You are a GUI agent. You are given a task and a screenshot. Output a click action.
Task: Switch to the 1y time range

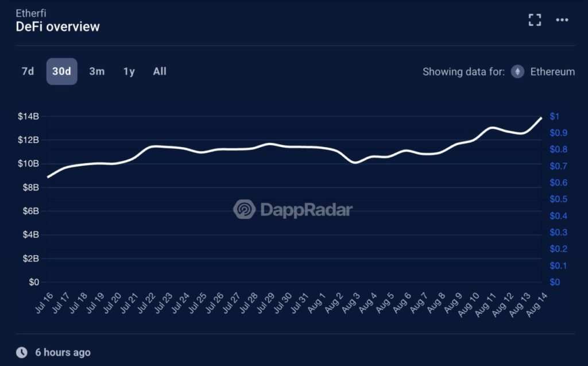(x=129, y=71)
